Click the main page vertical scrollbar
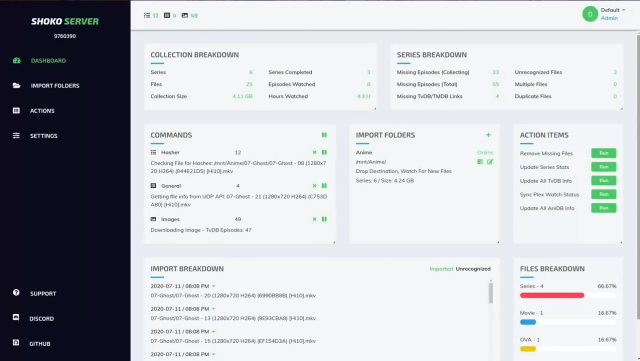Viewport: 640px width, 361px height. point(638,176)
